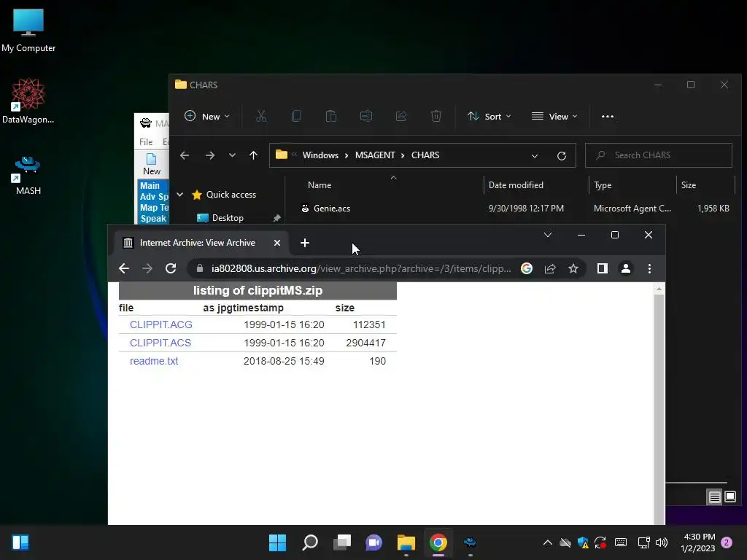This screenshot has width=747, height=560.
Task: Close the Internet Archive tab
Action: pyautogui.click(x=276, y=243)
